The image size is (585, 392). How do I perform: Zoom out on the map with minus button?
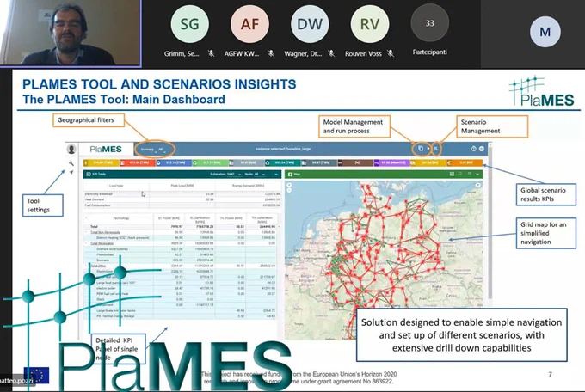coord(289,191)
